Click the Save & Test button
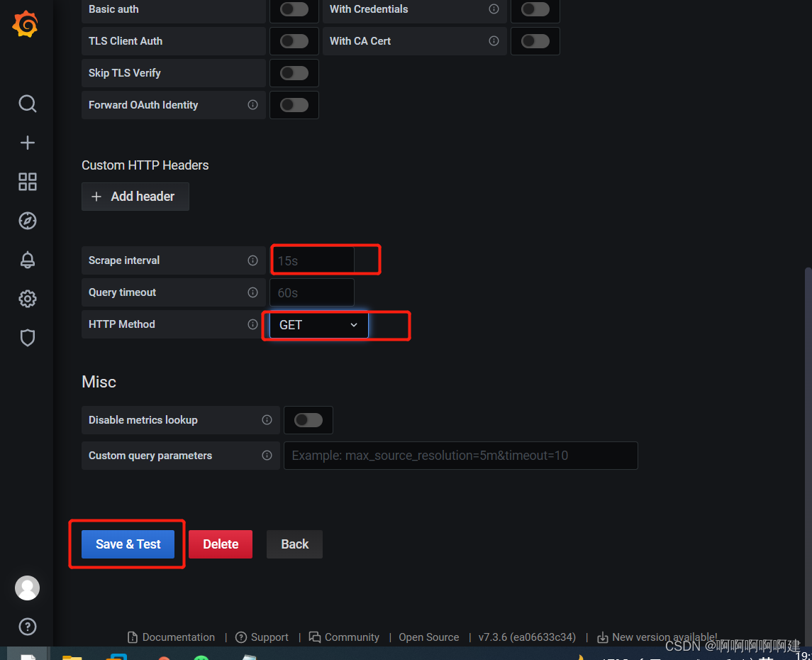This screenshot has height=660, width=812. click(x=128, y=544)
